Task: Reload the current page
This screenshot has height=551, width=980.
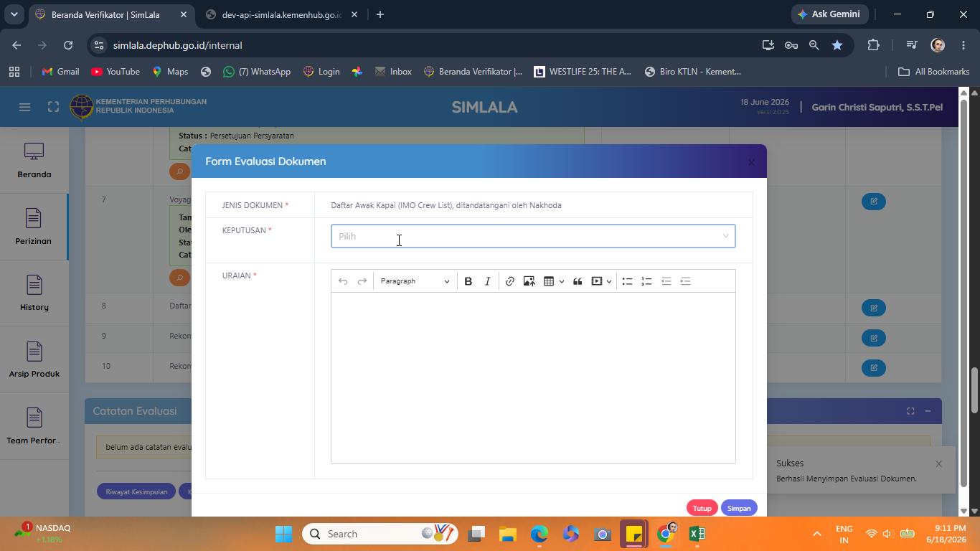Action: pyautogui.click(x=68, y=45)
